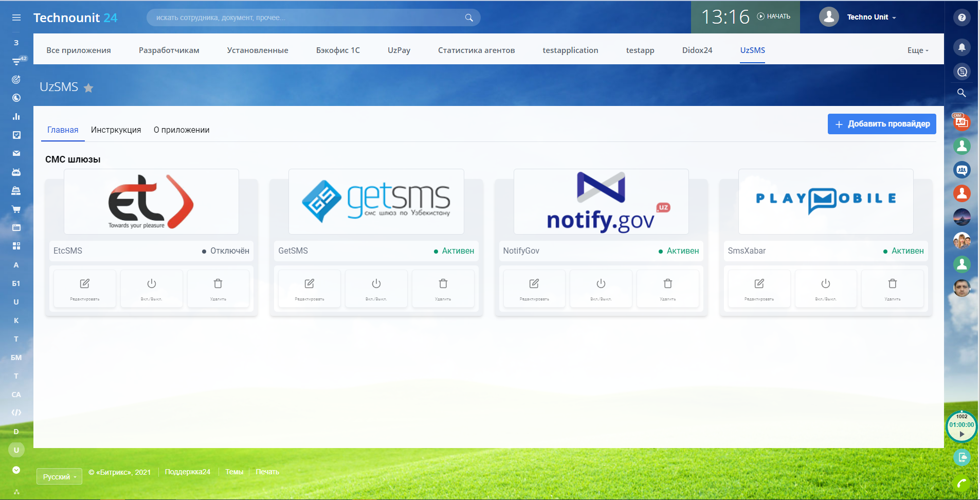Open the Статистика агентов tab
980x500 pixels.
(x=477, y=50)
